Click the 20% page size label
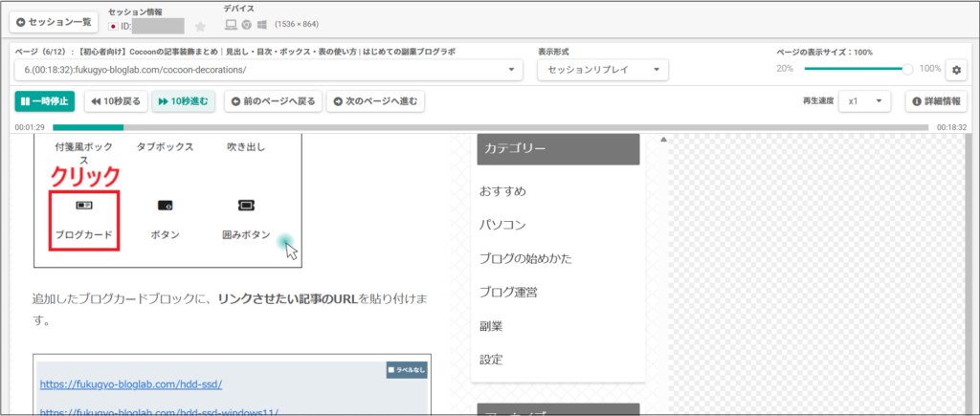The width and height of the screenshot is (980, 416). (785, 69)
